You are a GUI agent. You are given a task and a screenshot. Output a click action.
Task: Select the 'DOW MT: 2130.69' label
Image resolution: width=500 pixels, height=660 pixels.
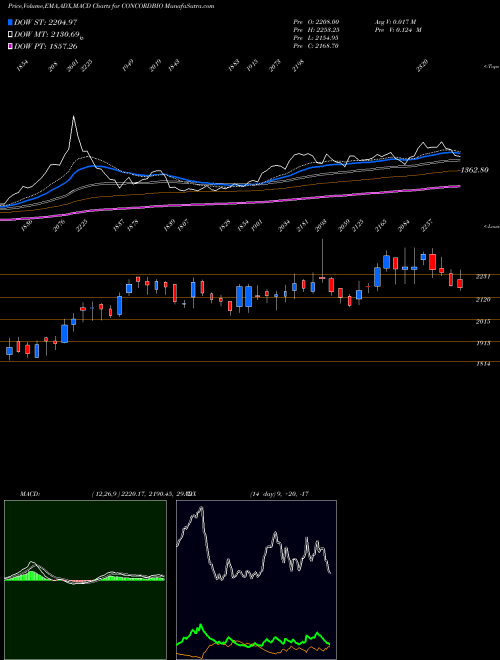[46, 35]
